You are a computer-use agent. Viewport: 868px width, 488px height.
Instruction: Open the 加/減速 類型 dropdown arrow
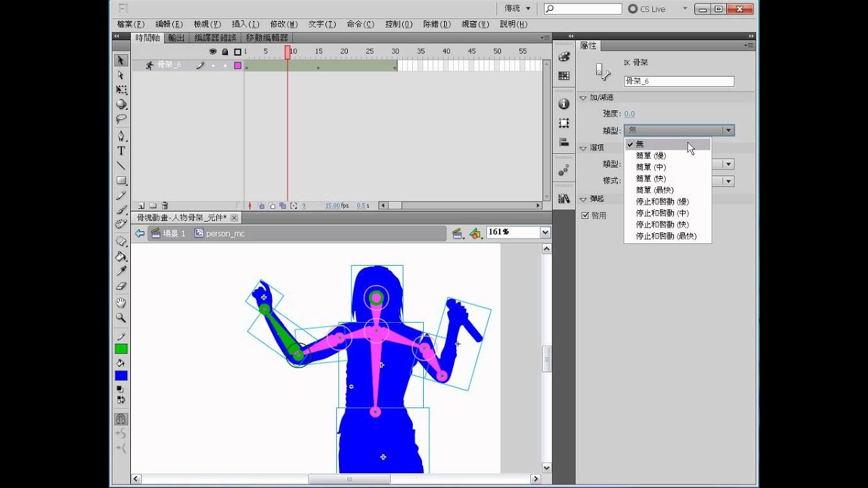tap(728, 130)
